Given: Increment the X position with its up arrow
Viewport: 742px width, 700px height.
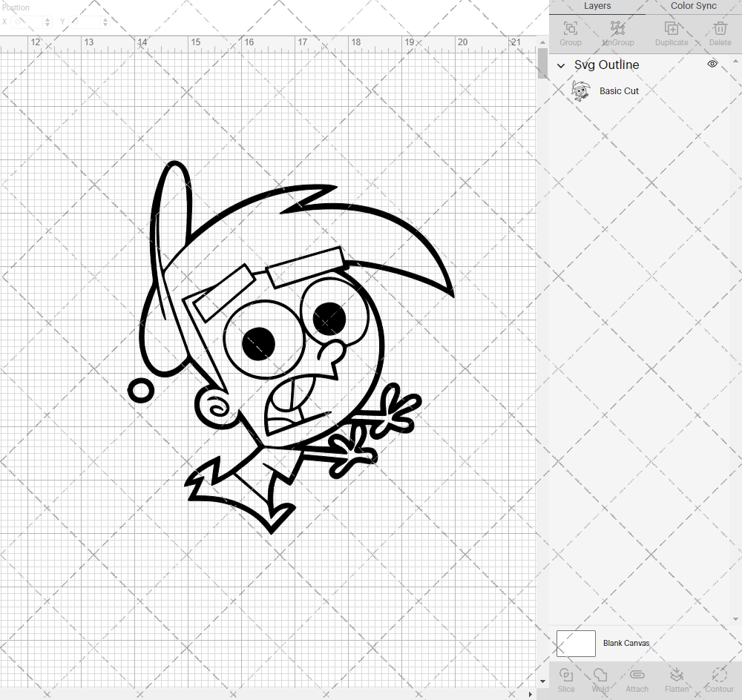Looking at the screenshot, I should click(46, 19).
